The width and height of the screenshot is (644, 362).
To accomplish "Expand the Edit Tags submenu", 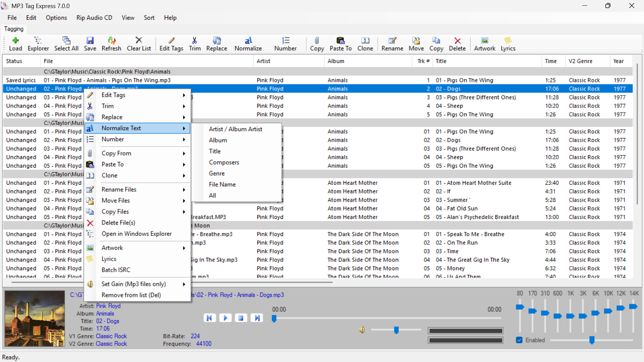I will (138, 95).
